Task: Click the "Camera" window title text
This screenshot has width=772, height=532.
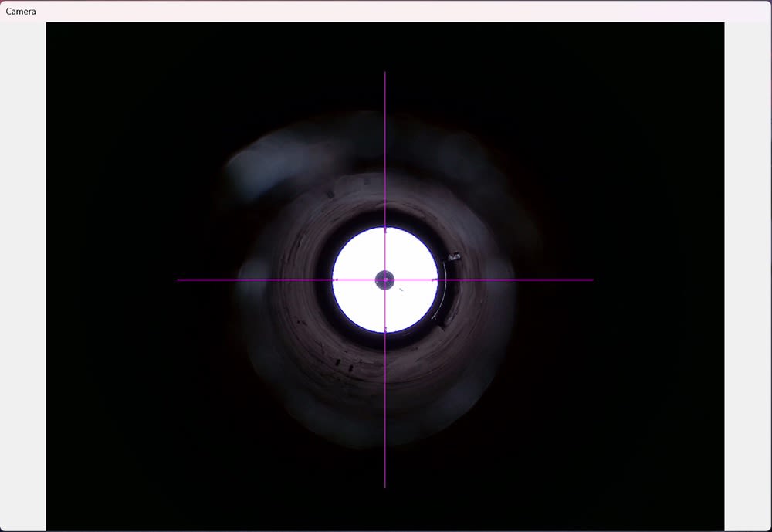Action: coord(21,11)
